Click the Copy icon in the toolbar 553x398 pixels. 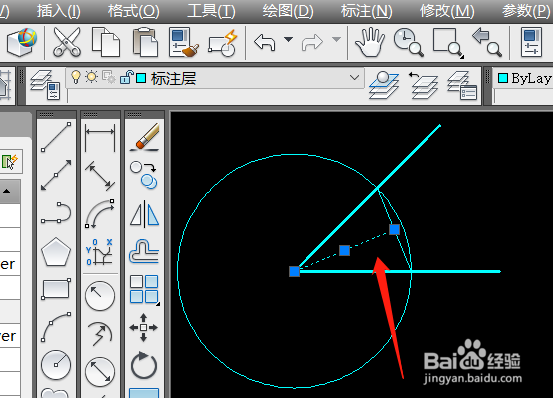click(105, 43)
